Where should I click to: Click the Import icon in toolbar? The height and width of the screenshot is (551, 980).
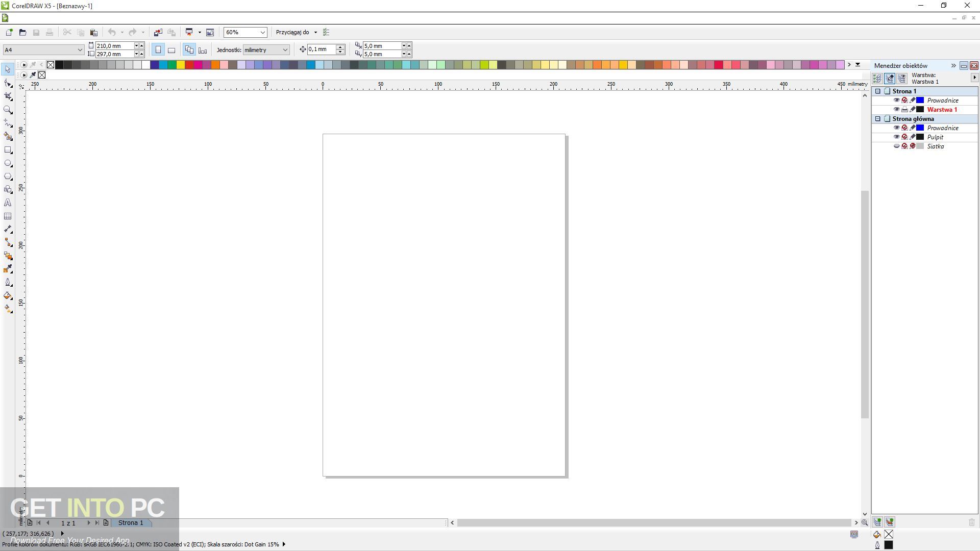coord(158,32)
